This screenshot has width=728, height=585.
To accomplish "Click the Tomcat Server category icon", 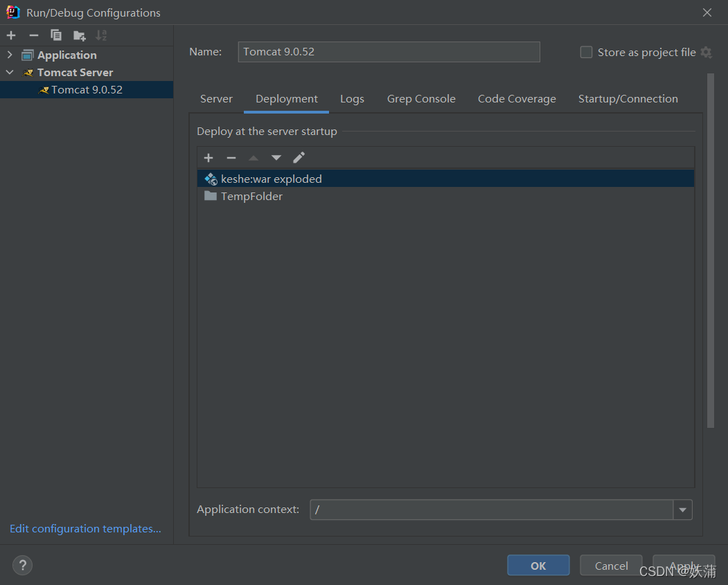I will click(28, 73).
